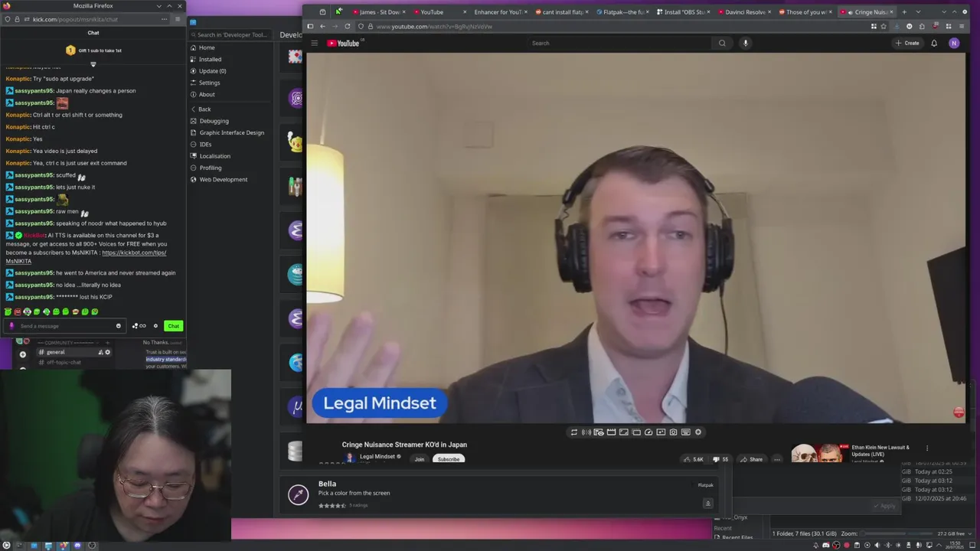Screen dimensions: 980x551
Task: Click the YouTube search magnifier button
Action: click(x=722, y=43)
